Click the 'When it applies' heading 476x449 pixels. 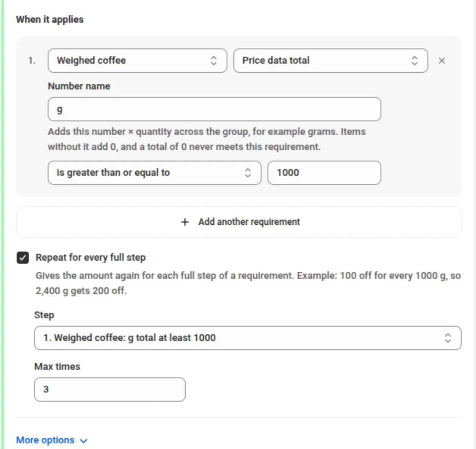click(50, 19)
